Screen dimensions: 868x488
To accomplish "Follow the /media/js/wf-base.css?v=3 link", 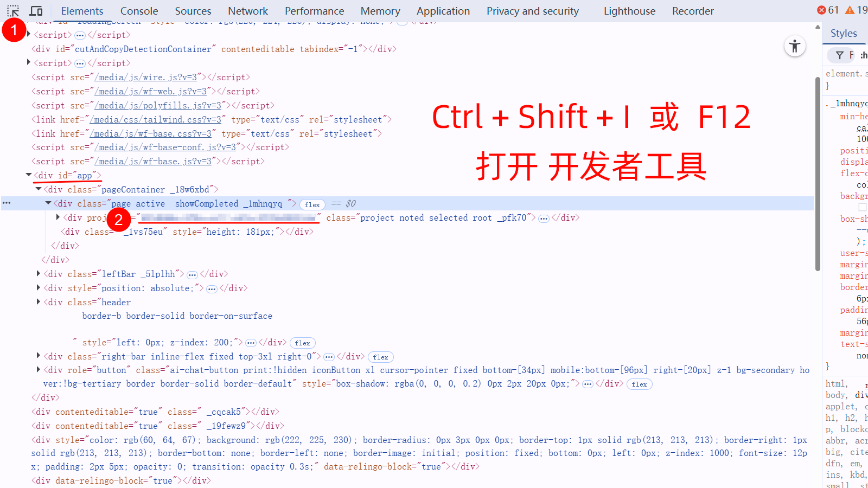I will click(x=151, y=134).
